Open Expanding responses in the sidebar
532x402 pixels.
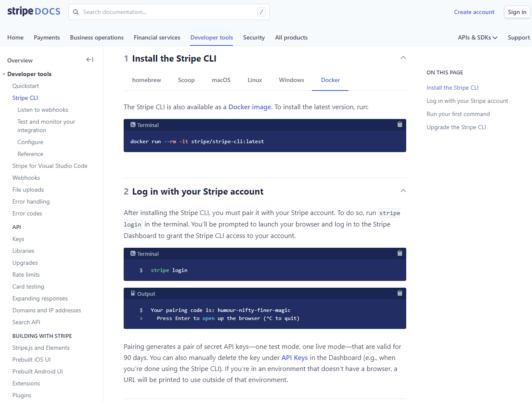40,298
